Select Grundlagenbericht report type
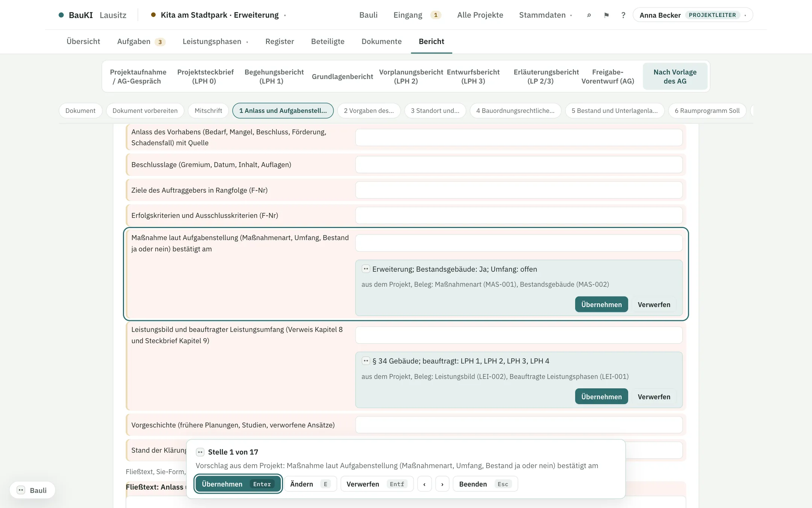Screen dimensions: 812x508 coord(342,76)
